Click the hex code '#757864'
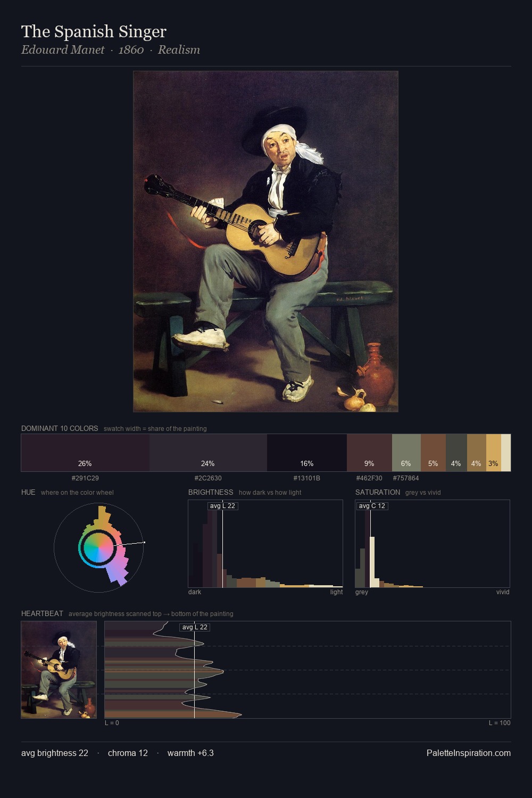532x798 pixels. coord(406,478)
